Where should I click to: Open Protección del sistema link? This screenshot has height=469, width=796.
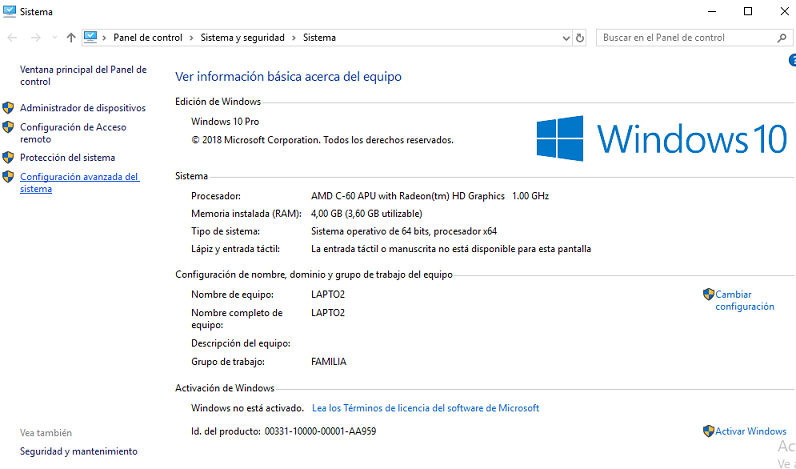click(x=68, y=157)
